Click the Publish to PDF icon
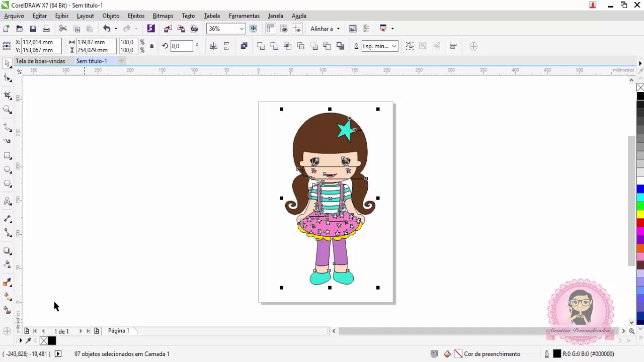This screenshot has width=644, height=362. click(194, 29)
